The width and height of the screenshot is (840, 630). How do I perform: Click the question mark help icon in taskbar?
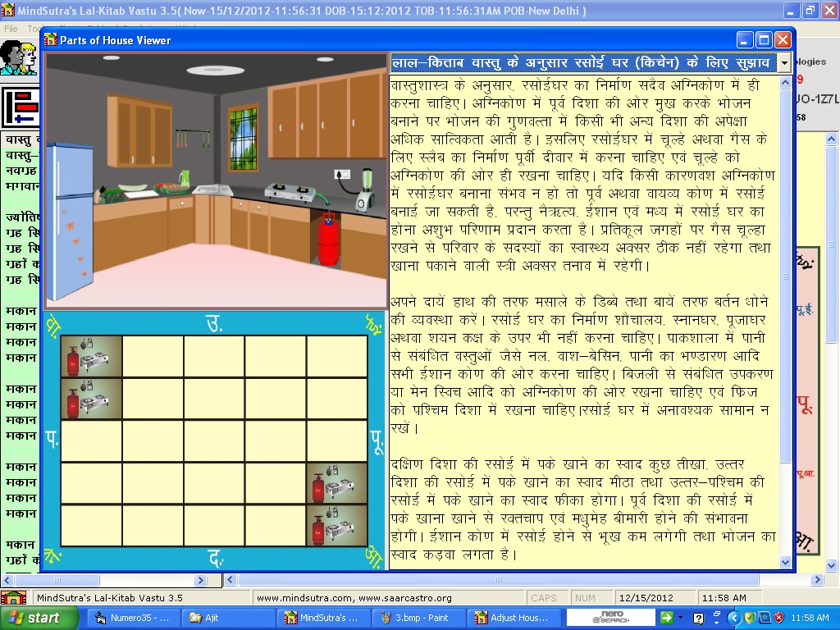tap(699, 619)
